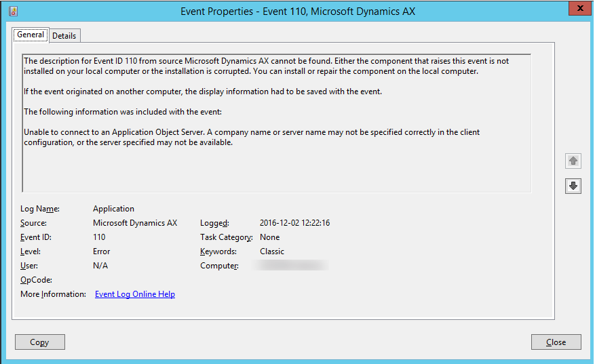The width and height of the screenshot is (595, 364).
Task: Click the event log icon in title bar
Action: 14,11
